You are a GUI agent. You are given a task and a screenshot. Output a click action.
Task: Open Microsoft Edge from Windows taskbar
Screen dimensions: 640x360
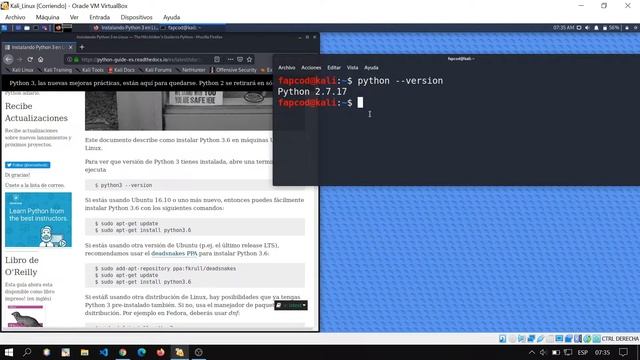pyautogui.click(x=142, y=352)
